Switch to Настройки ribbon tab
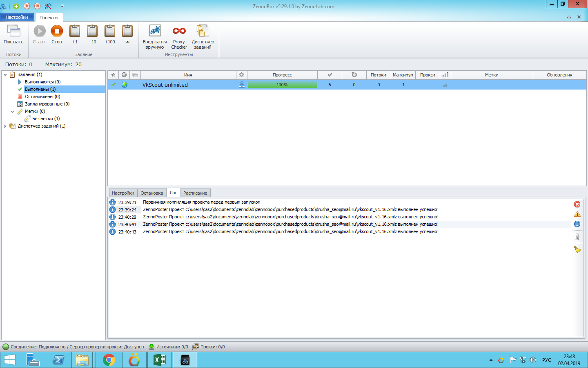588x368 pixels. point(17,17)
